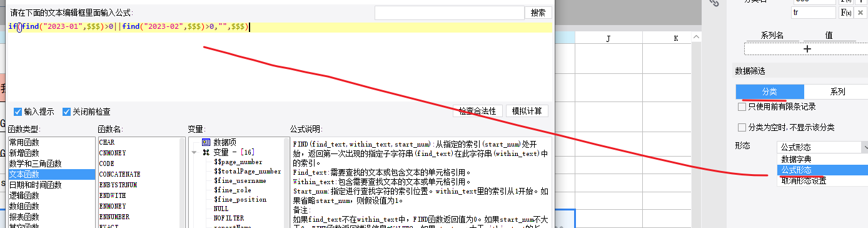Switch to the 分类 filter tab

click(769, 91)
